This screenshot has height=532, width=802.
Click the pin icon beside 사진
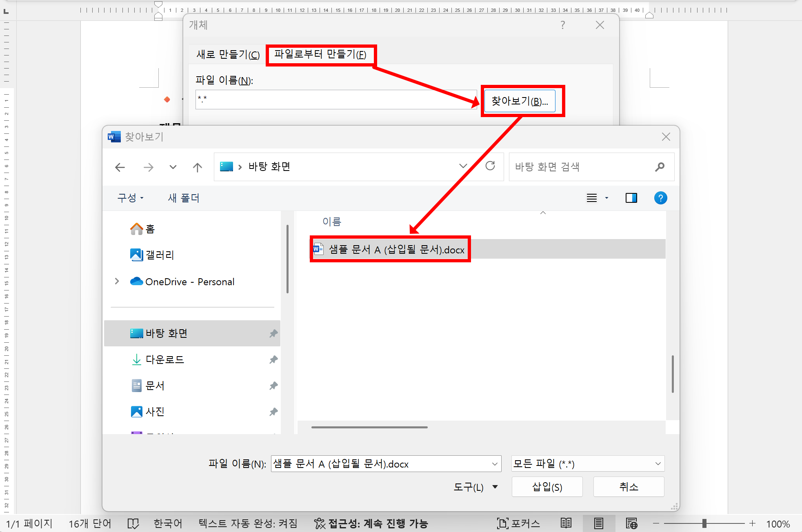pos(273,412)
